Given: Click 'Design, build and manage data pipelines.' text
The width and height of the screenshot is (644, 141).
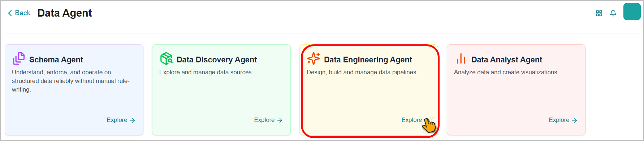Looking at the screenshot, I should pos(362,72).
